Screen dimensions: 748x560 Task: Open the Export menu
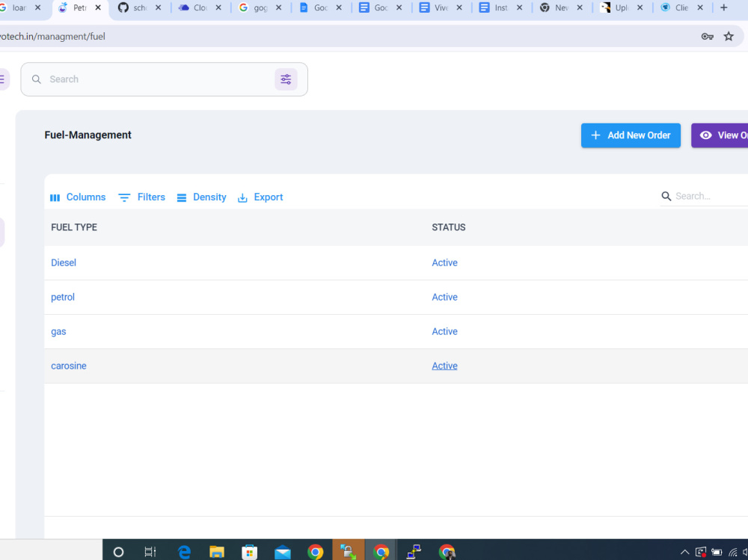coord(260,197)
